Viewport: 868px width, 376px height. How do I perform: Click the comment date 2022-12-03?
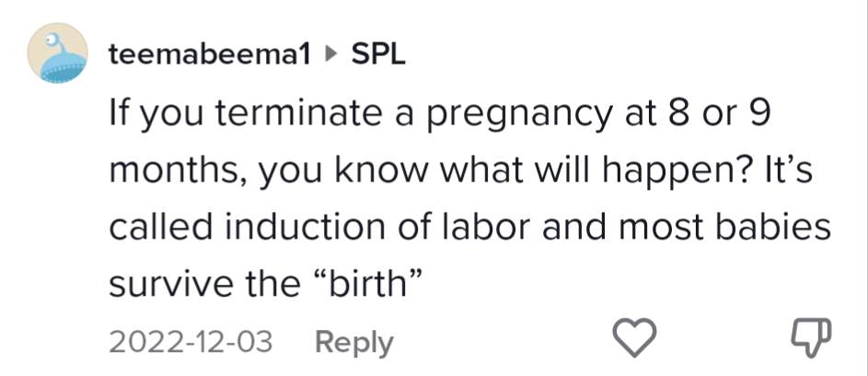tap(191, 343)
